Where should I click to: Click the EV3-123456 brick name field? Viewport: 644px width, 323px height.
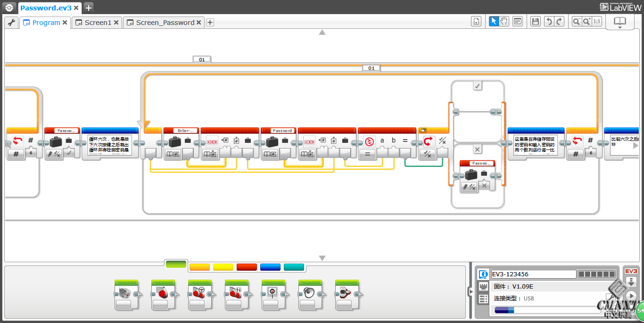point(533,274)
